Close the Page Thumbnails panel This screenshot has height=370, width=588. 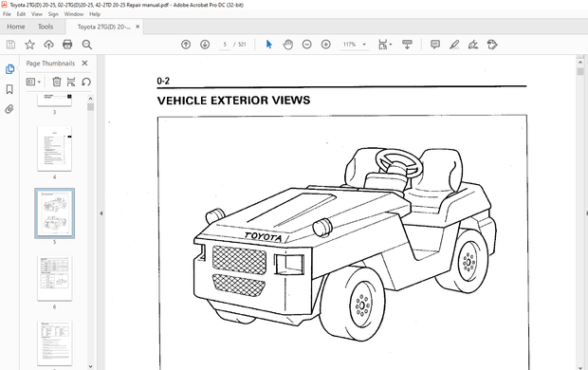[84, 63]
